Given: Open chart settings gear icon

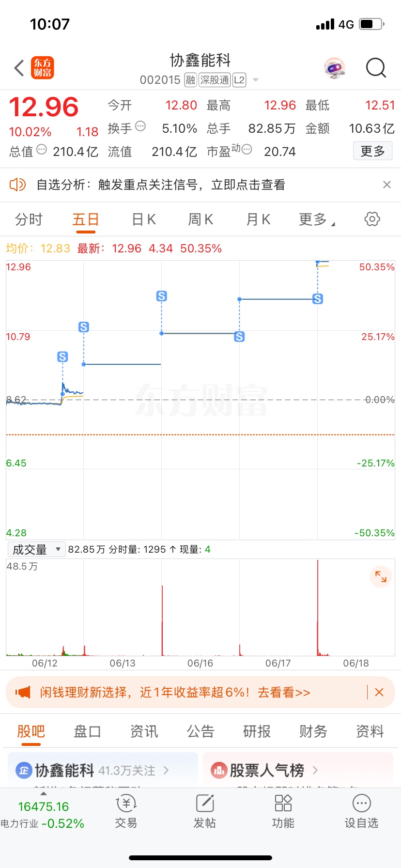Looking at the screenshot, I should pyautogui.click(x=372, y=219).
